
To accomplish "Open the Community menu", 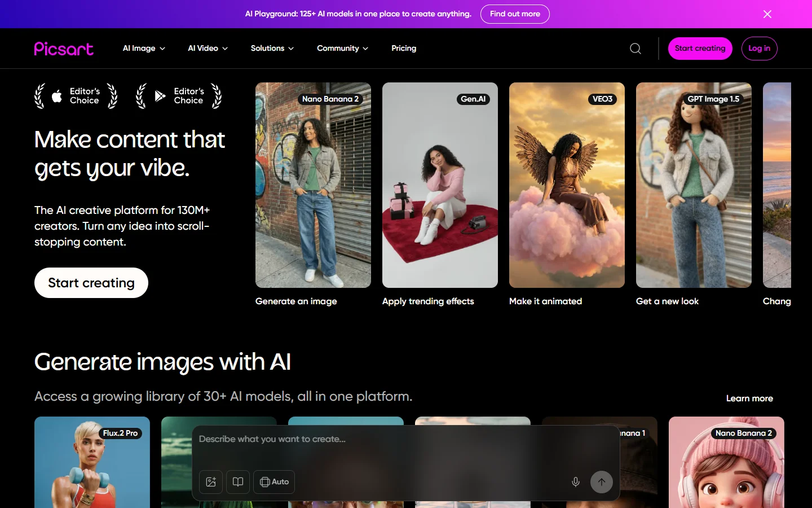I will [342, 49].
